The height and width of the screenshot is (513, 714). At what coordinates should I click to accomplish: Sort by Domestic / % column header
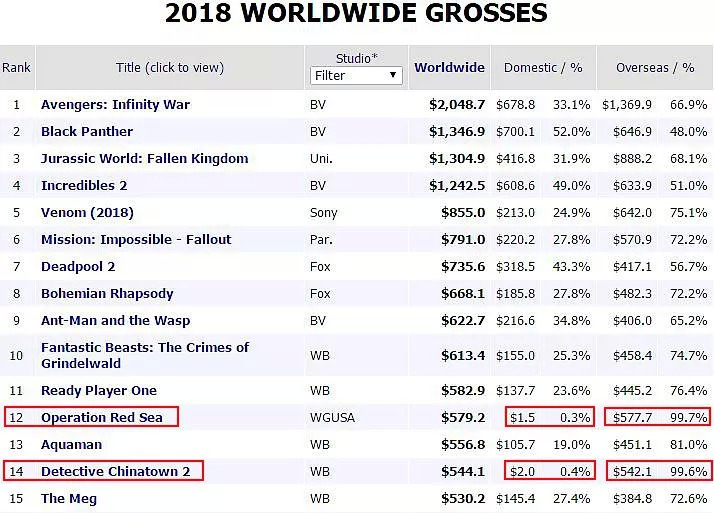pos(543,68)
